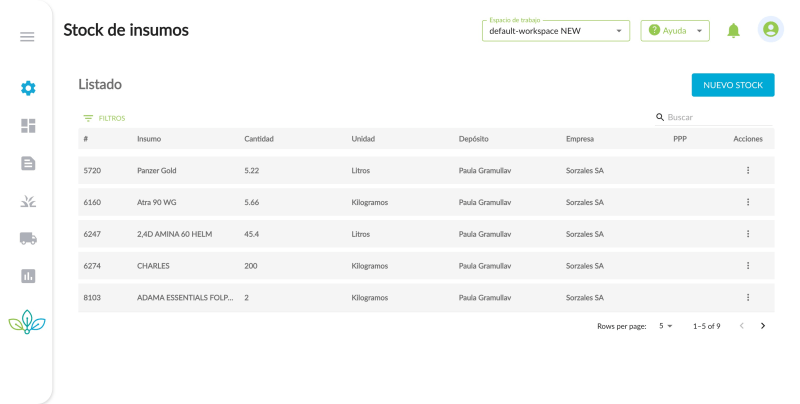Open the reports chart icon
Image resolution: width=800 pixels, height=404 pixels.
[28, 276]
